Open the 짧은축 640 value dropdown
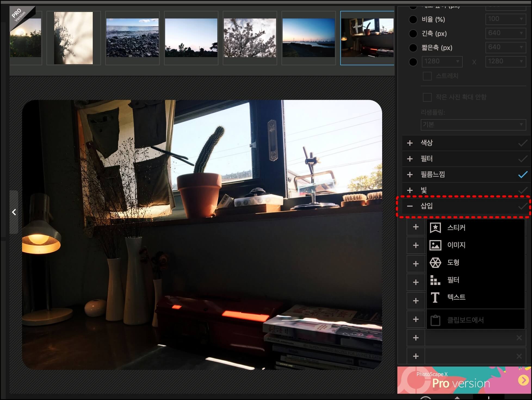This screenshot has width=532, height=400. pyautogui.click(x=505, y=47)
